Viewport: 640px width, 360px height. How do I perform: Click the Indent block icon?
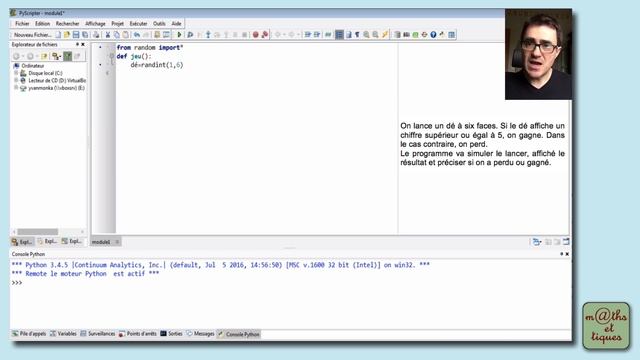[x=308, y=35]
